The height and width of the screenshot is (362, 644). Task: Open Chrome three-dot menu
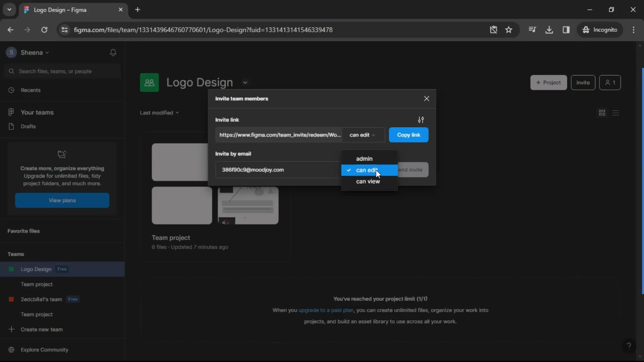[x=634, y=30]
